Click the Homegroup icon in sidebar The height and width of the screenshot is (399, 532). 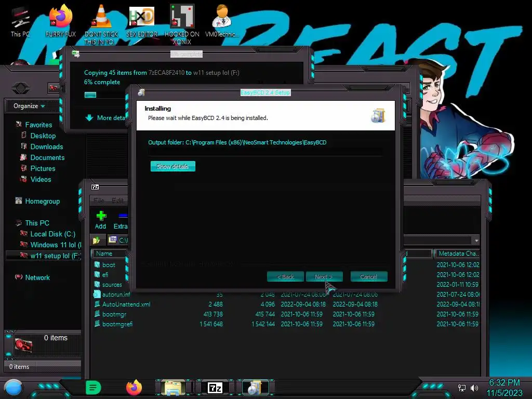click(19, 201)
